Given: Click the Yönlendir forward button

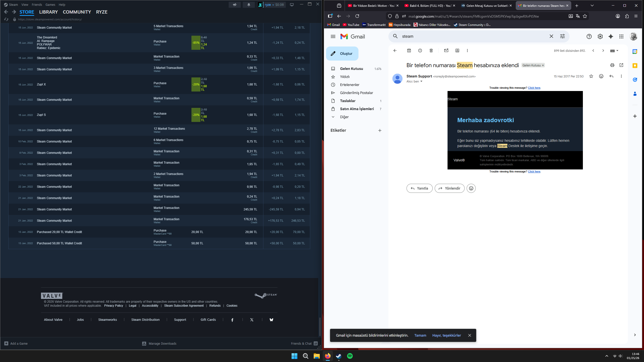Looking at the screenshot, I should click(450, 188).
